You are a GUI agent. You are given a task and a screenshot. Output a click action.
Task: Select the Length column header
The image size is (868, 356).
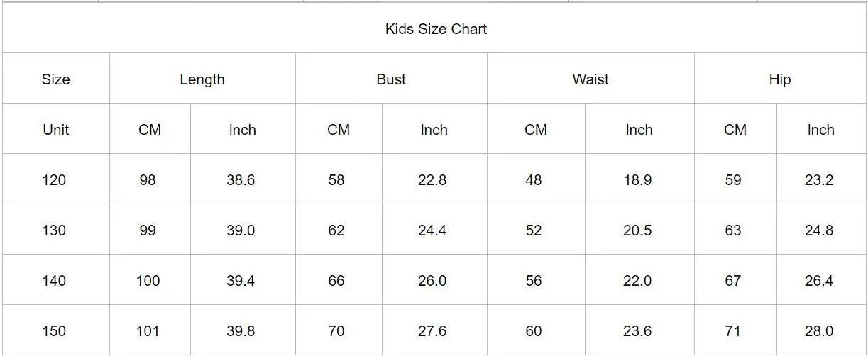click(x=202, y=79)
